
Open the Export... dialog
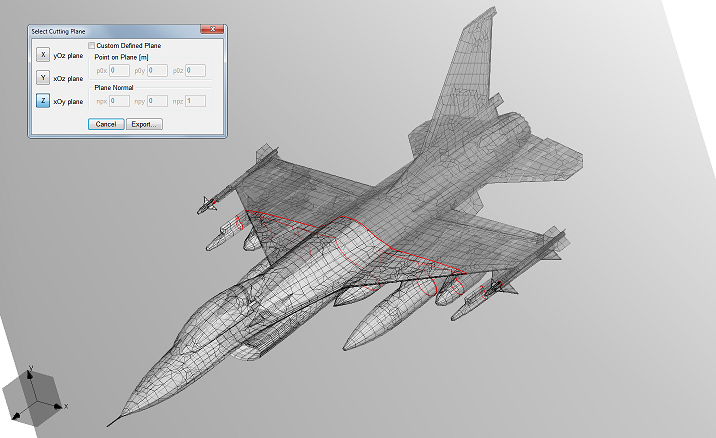145,124
